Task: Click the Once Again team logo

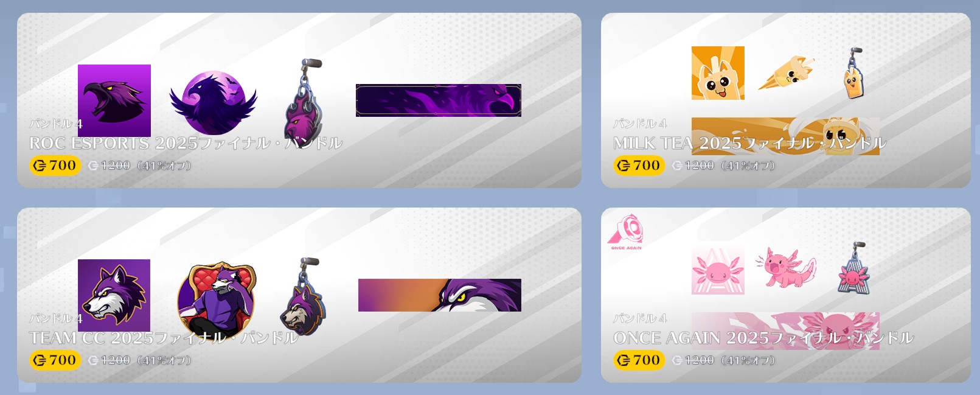Action: (625, 232)
